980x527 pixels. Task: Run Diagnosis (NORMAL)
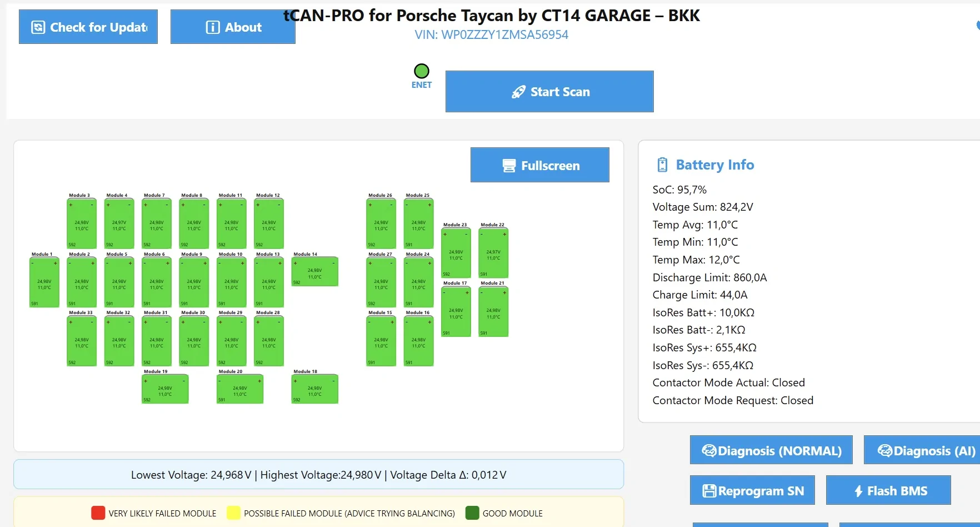coord(771,450)
